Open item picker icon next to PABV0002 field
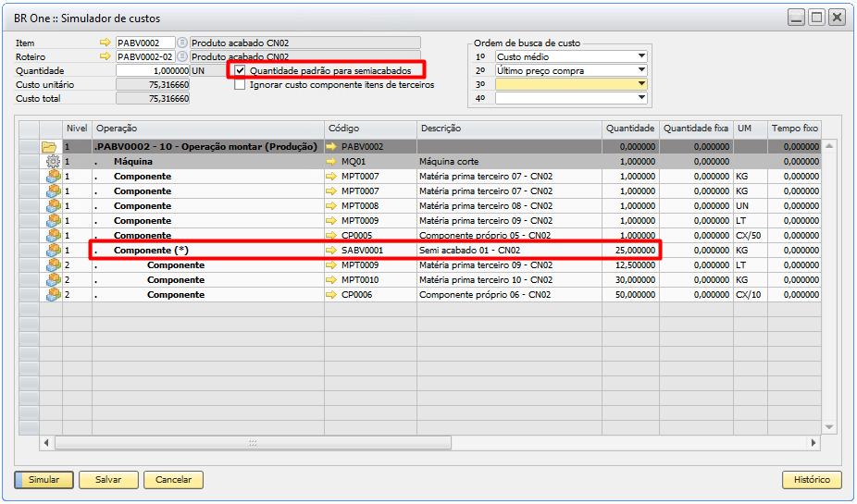 tap(182, 43)
